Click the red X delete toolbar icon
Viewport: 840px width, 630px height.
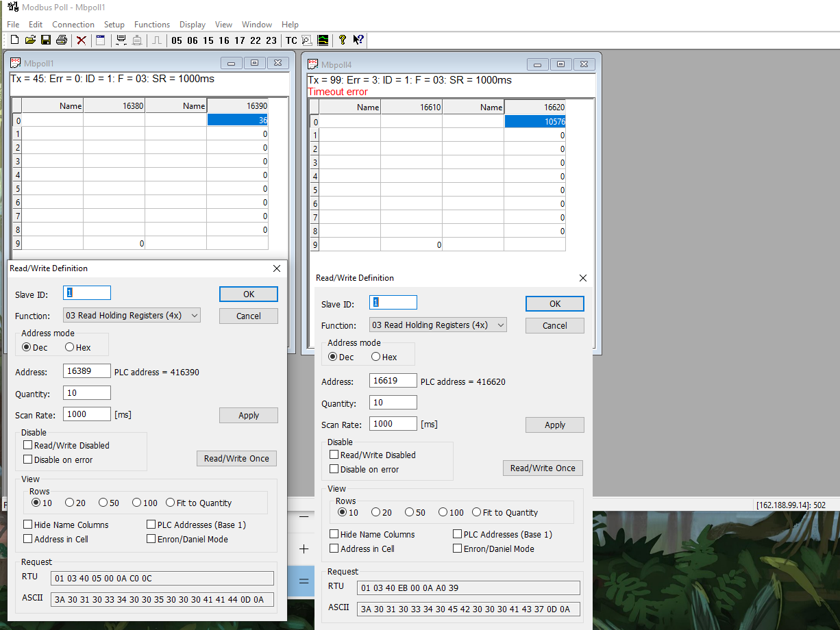(x=81, y=40)
